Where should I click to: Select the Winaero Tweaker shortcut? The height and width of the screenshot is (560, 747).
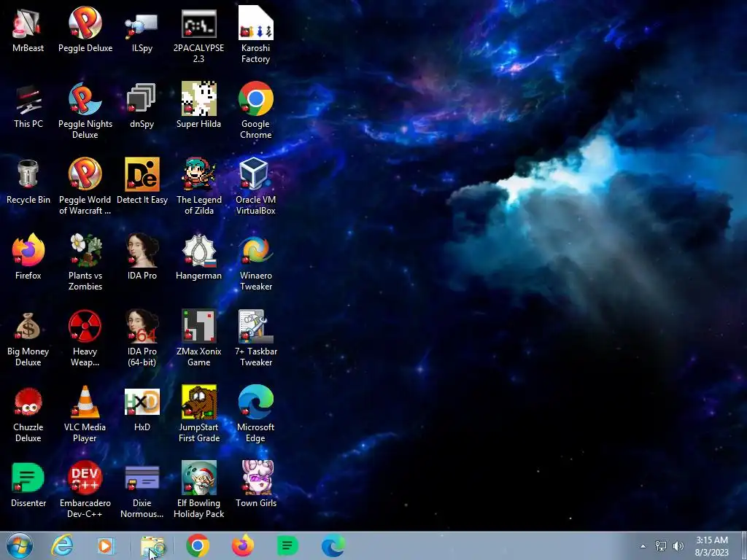(256, 262)
